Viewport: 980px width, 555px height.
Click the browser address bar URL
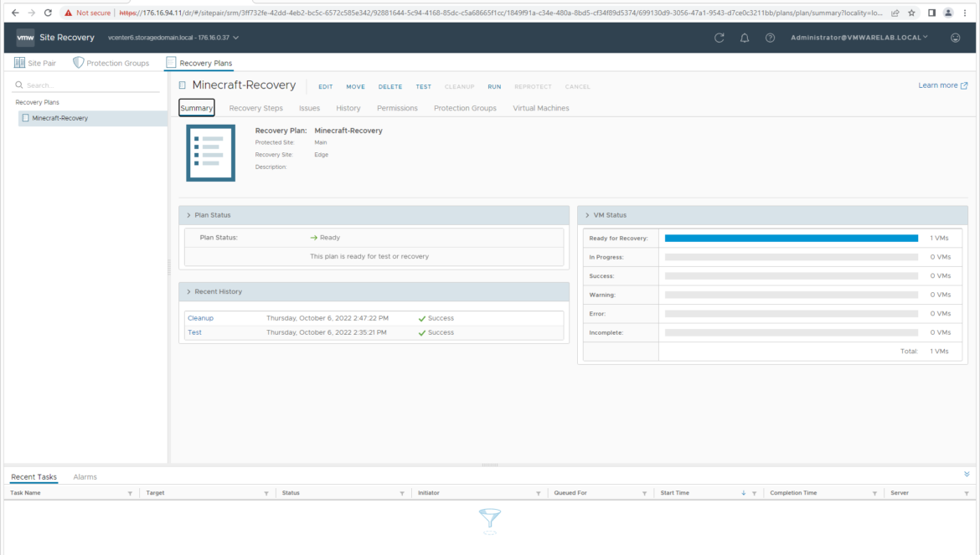(x=500, y=13)
